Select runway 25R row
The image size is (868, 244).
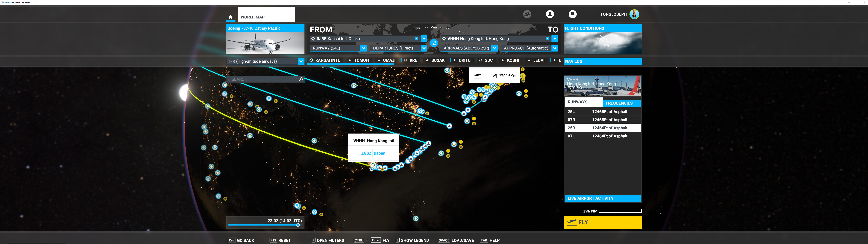(x=603, y=128)
